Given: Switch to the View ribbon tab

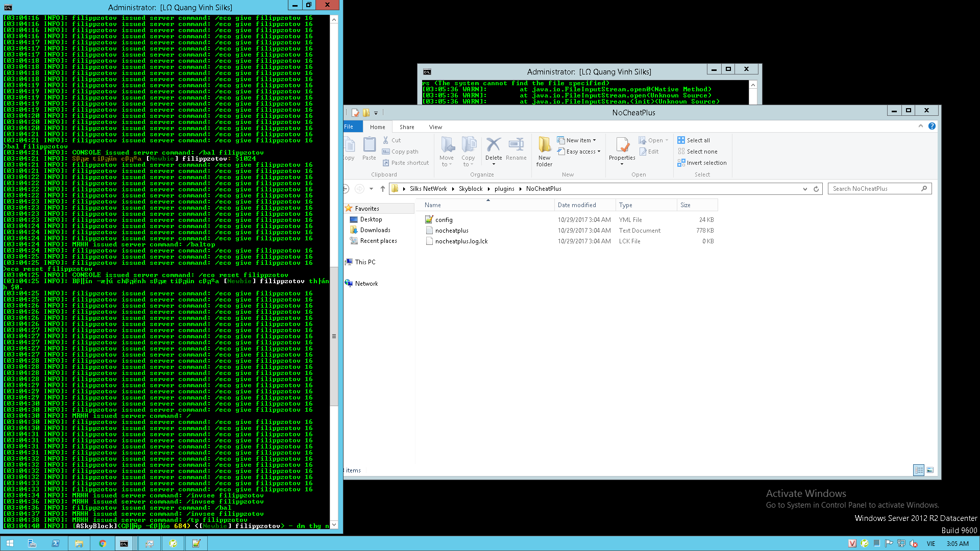Looking at the screenshot, I should [x=435, y=127].
